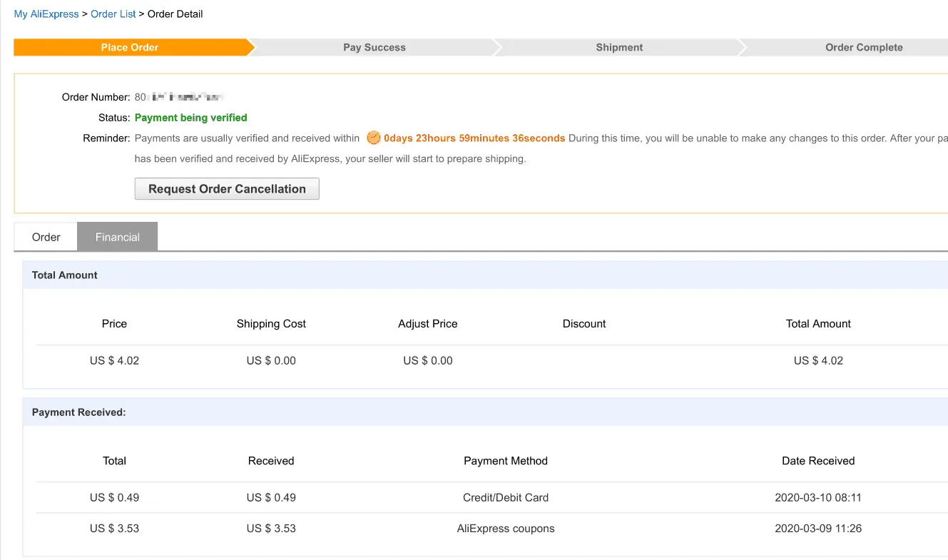Click the Order Complete progress step
This screenshot has height=560, width=948.
pos(864,47)
